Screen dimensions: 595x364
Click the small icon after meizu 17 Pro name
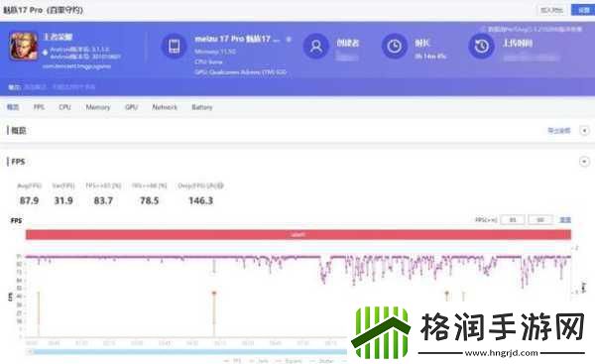tap(289, 39)
